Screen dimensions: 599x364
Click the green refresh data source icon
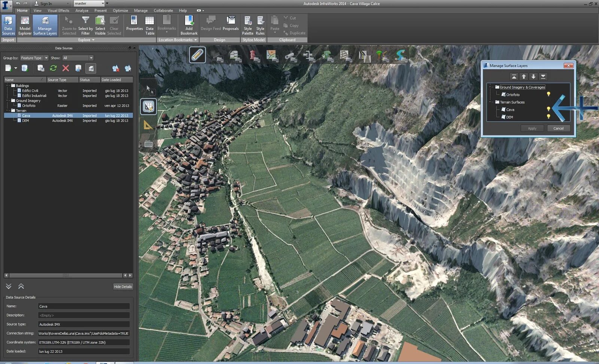click(x=53, y=68)
